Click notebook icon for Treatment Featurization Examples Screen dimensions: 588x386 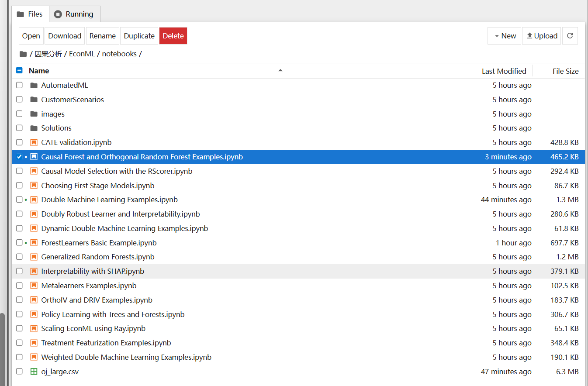34,343
